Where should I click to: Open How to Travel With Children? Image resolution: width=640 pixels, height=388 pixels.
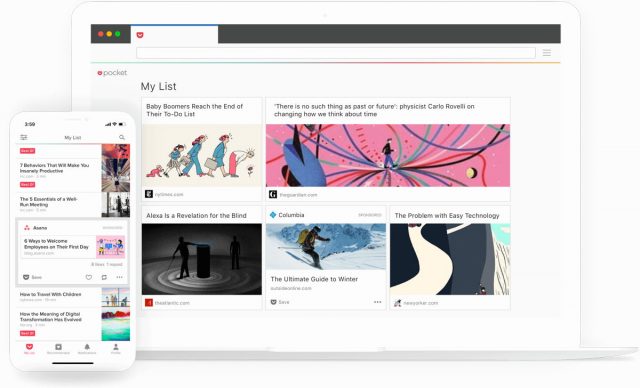click(51, 294)
